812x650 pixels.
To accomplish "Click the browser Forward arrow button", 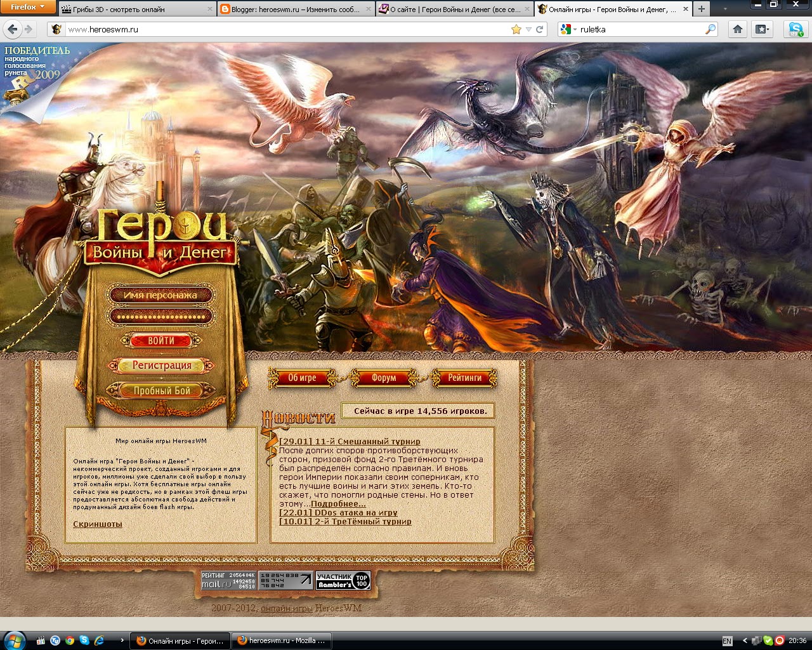I will [x=29, y=29].
